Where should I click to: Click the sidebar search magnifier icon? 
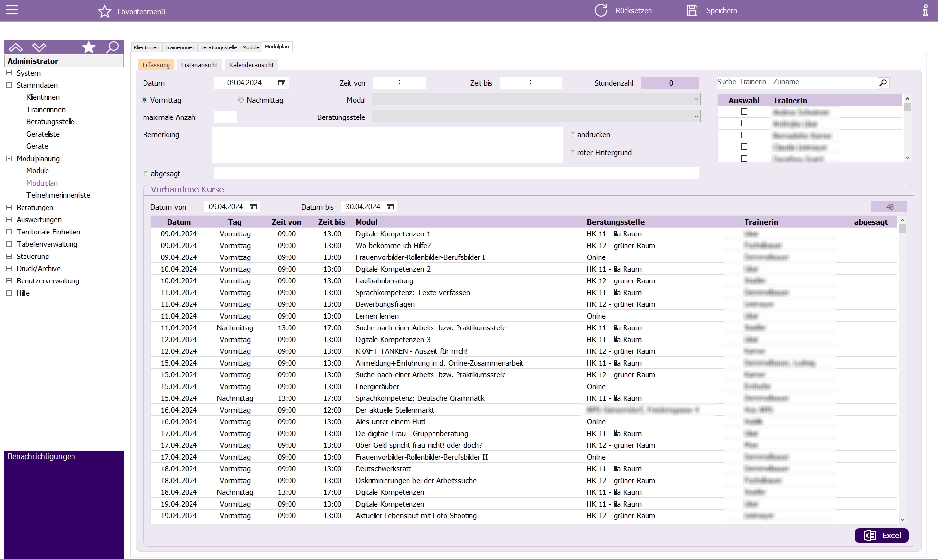pyautogui.click(x=113, y=47)
